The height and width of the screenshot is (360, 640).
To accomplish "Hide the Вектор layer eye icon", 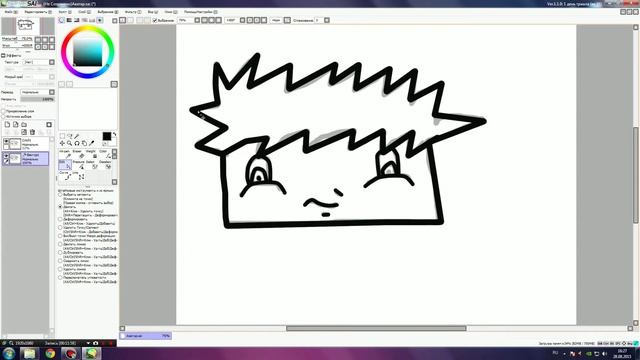I will 6,156.
